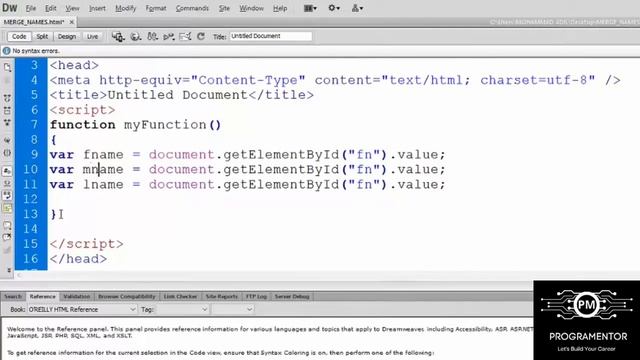
Task: Click the preview in browser globe icon
Action: [x=136, y=37]
